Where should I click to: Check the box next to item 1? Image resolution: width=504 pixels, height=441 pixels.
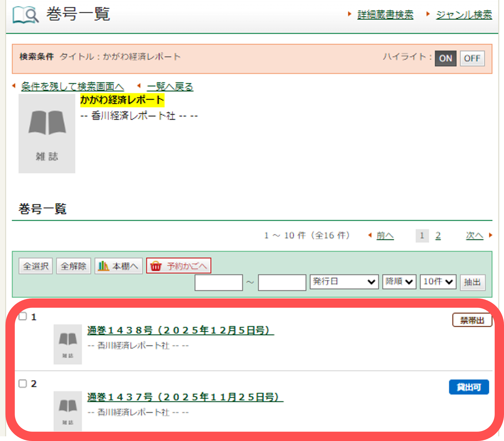pos(23,316)
